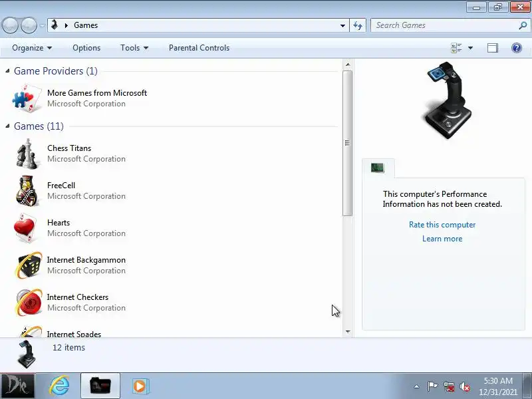Select the Internet Spades entry
Screen dimensions: 532x399
click(74, 334)
